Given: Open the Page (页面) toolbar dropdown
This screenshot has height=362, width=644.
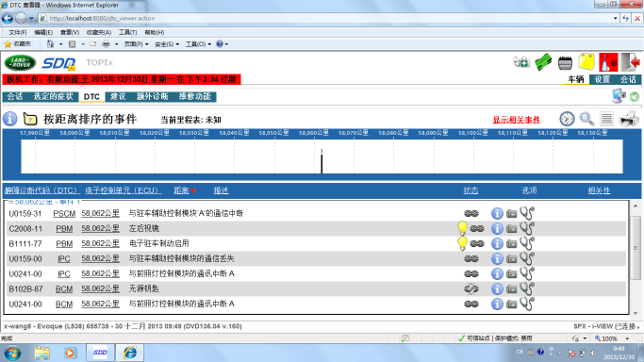Looking at the screenshot, I should pos(136,44).
